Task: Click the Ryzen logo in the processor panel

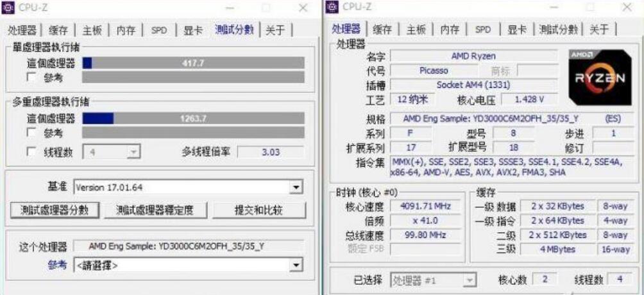Action: tap(600, 77)
